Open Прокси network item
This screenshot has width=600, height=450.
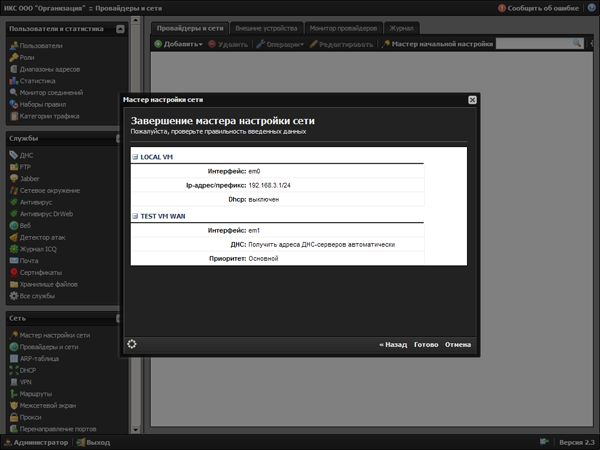[x=26, y=417]
